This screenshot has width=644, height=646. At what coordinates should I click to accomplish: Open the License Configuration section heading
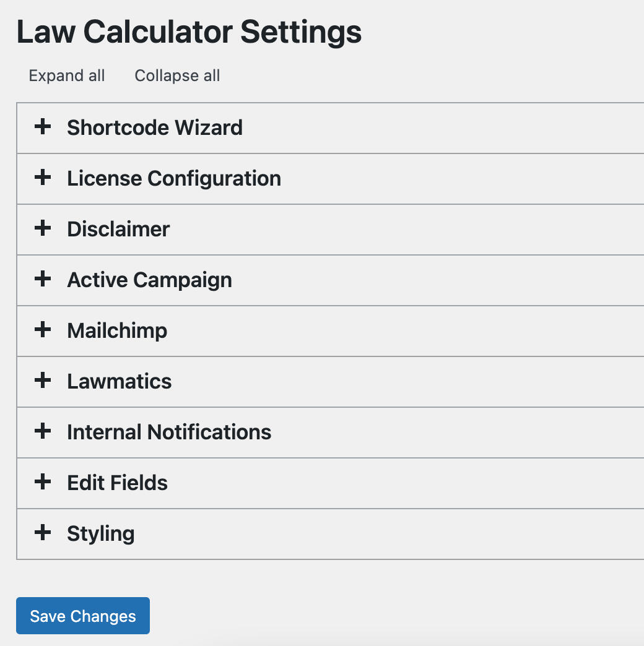point(174,178)
